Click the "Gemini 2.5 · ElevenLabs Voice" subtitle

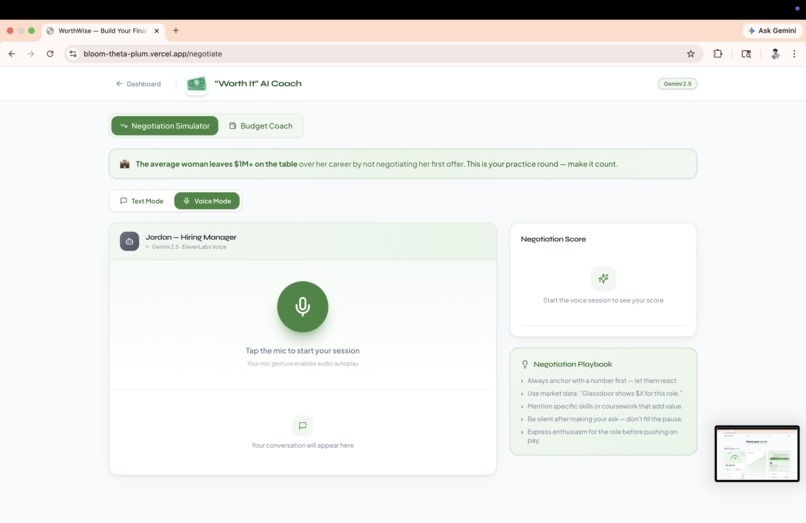188,247
